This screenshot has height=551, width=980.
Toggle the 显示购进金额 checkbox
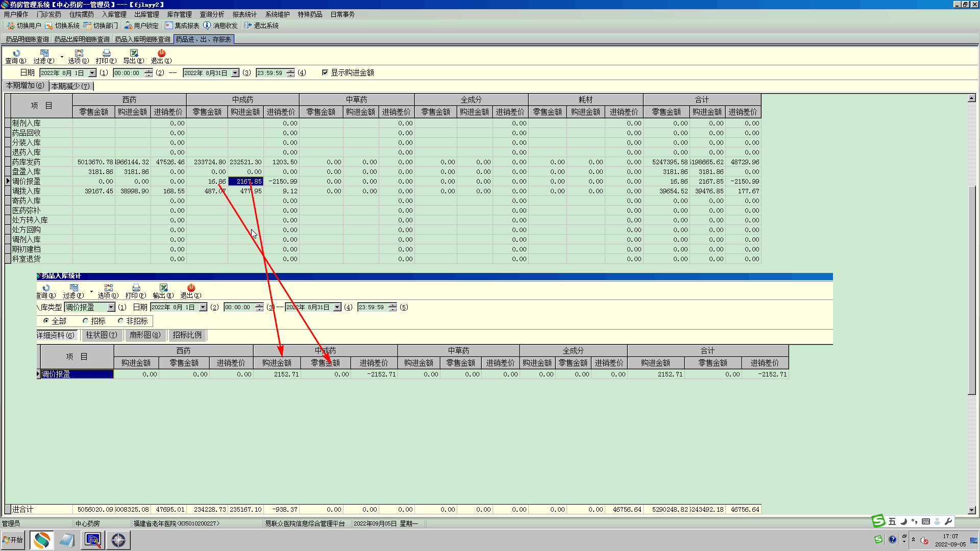325,72
